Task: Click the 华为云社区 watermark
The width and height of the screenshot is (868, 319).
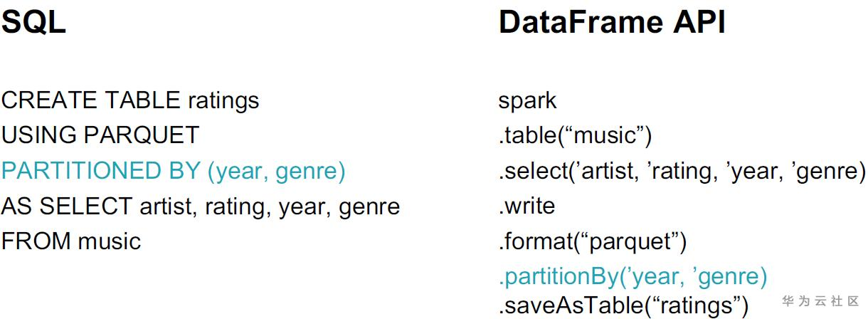Action: (x=820, y=300)
